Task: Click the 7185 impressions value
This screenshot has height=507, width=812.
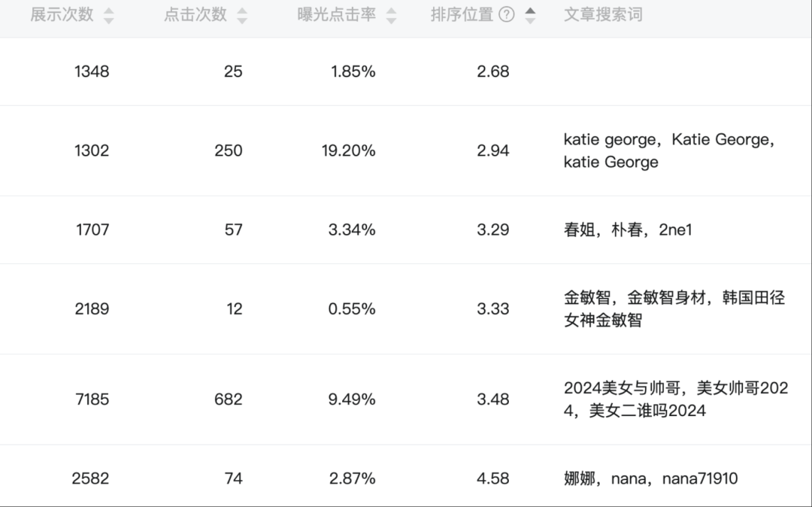Action: coord(92,399)
